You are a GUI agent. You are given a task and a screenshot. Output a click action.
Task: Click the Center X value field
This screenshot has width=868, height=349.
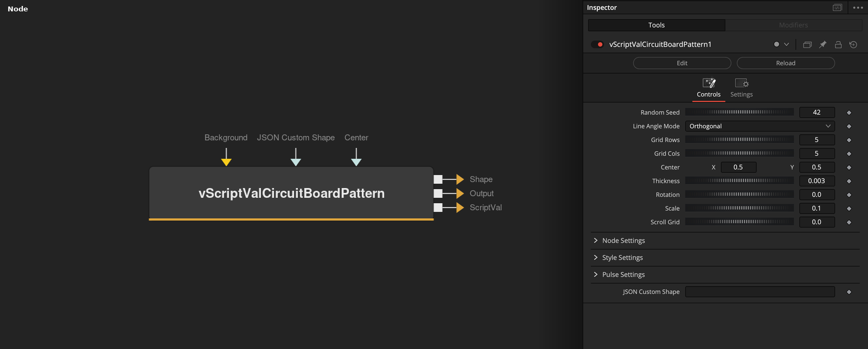point(738,167)
